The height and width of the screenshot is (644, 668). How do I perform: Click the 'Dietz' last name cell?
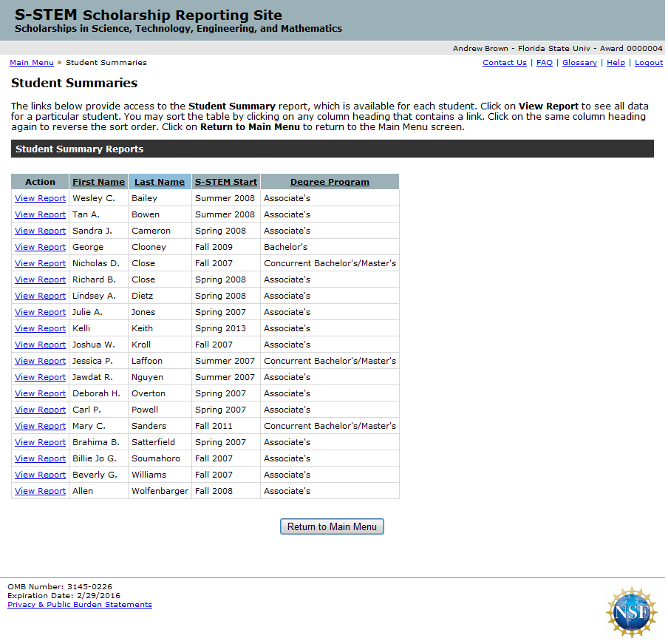pos(160,296)
